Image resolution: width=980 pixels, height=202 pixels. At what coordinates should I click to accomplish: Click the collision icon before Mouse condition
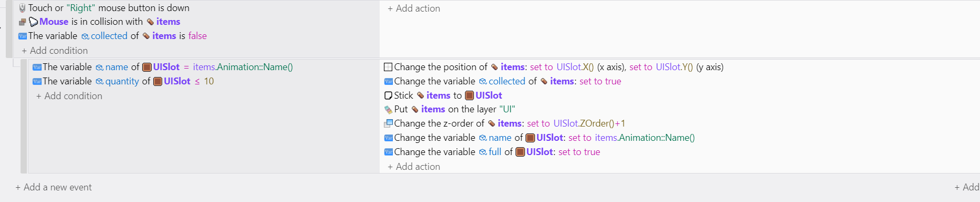pyautogui.click(x=22, y=22)
